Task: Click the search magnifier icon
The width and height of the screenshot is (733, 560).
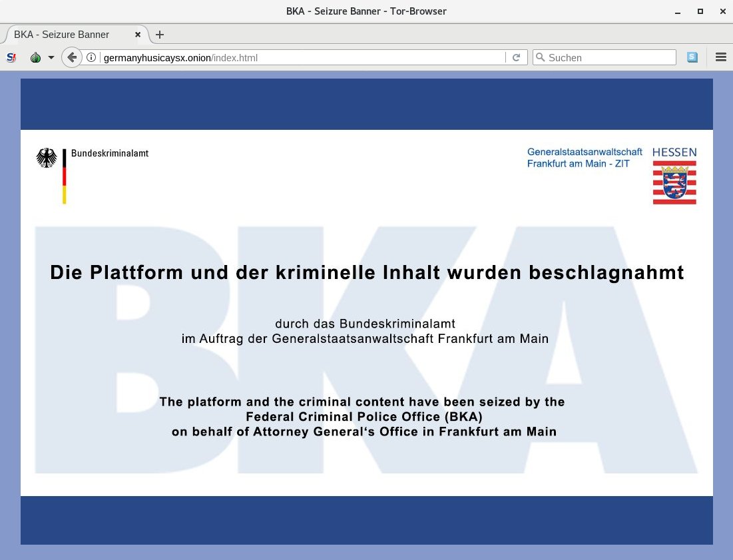Action: point(540,57)
